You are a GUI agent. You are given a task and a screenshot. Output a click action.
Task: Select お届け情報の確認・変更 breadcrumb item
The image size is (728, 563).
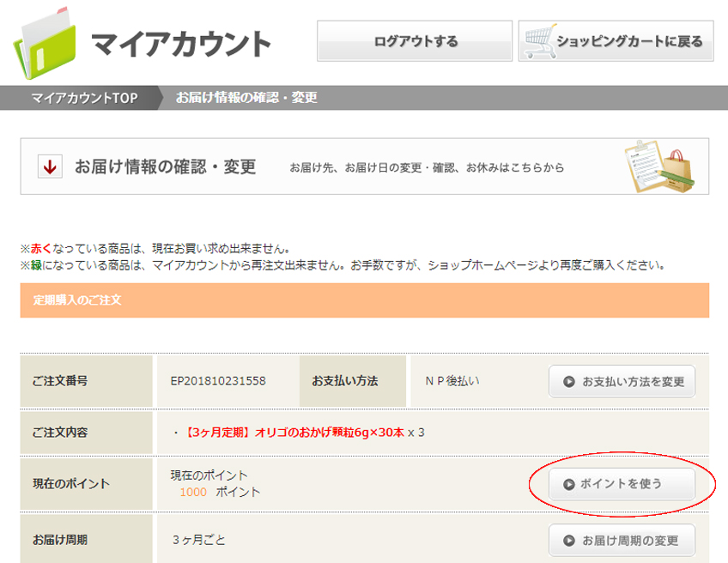click(246, 98)
